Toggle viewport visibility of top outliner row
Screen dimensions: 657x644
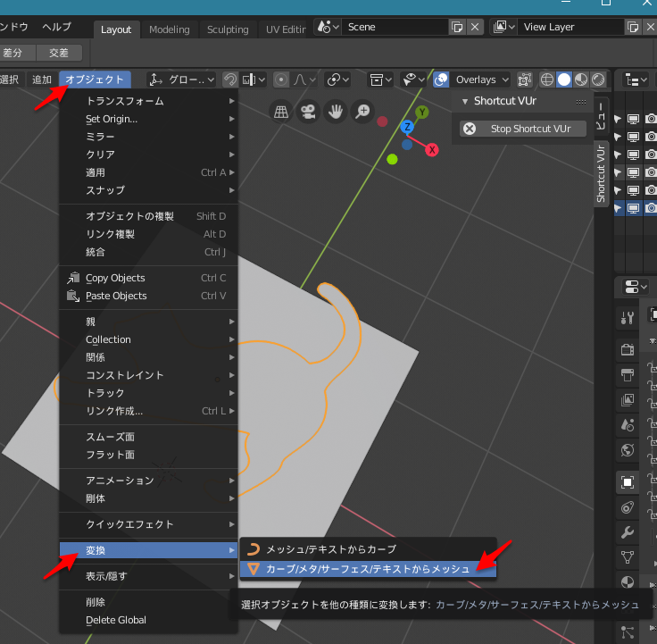coord(633,119)
